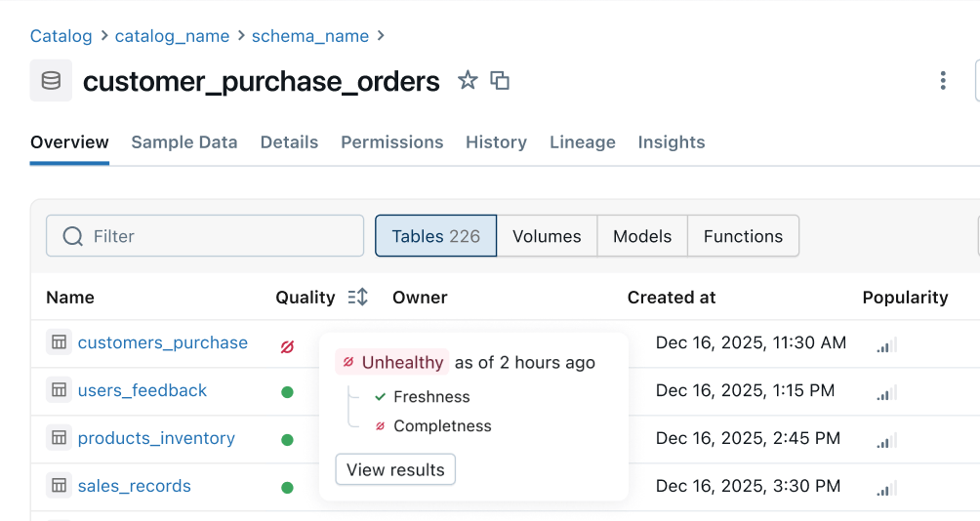Click the database icon next to title
Image resolution: width=980 pixels, height=521 pixels.
click(51, 80)
